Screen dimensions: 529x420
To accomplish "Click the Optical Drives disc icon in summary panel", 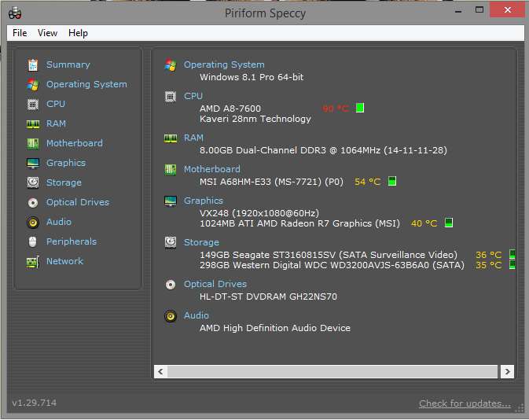I will (171, 285).
